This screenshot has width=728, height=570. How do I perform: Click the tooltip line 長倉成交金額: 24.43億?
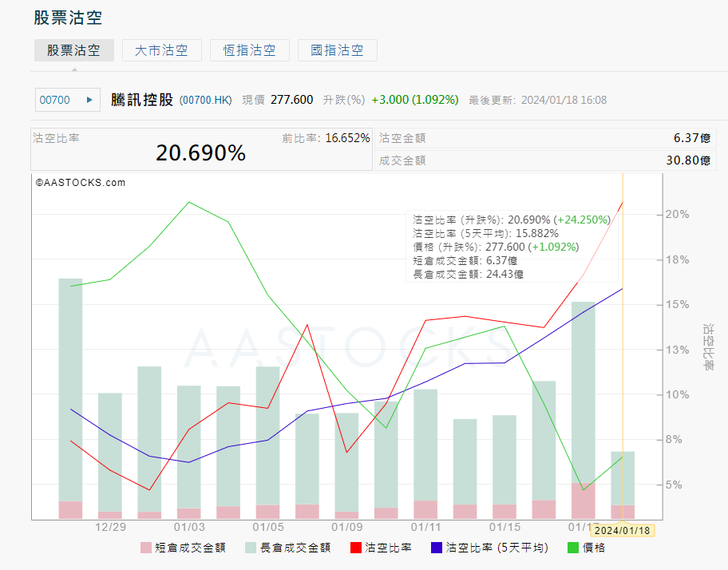click(468, 275)
